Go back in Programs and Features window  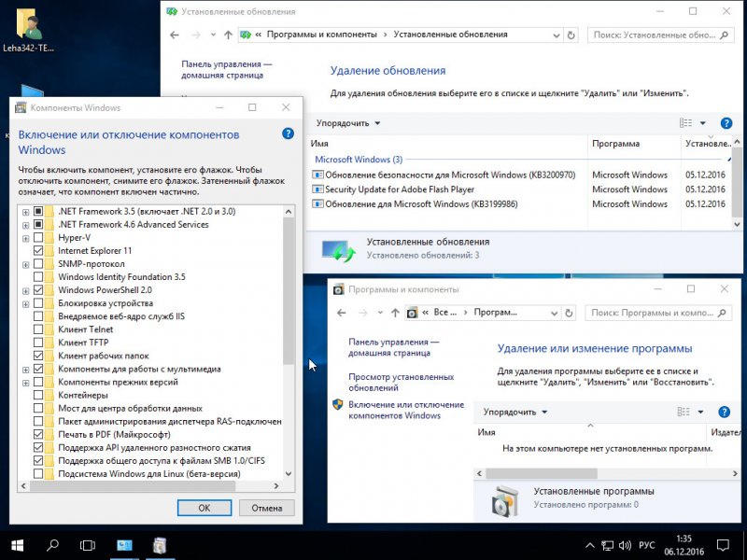[341, 313]
